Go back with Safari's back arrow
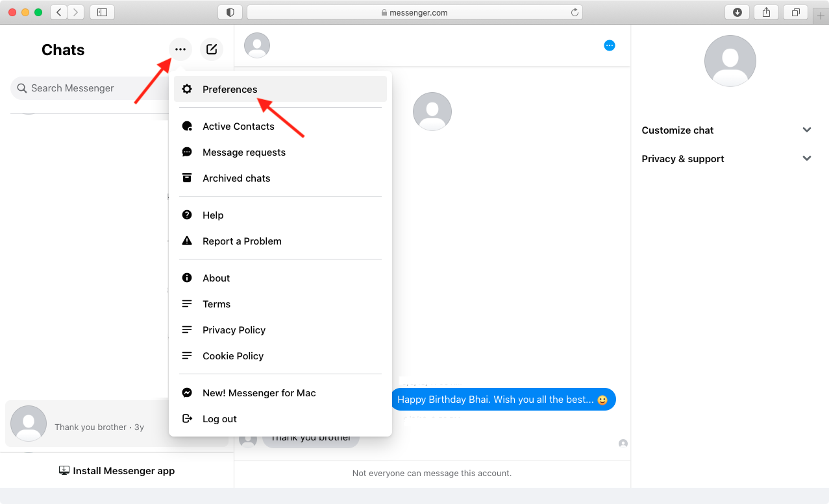829x504 pixels. pos(59,12)
